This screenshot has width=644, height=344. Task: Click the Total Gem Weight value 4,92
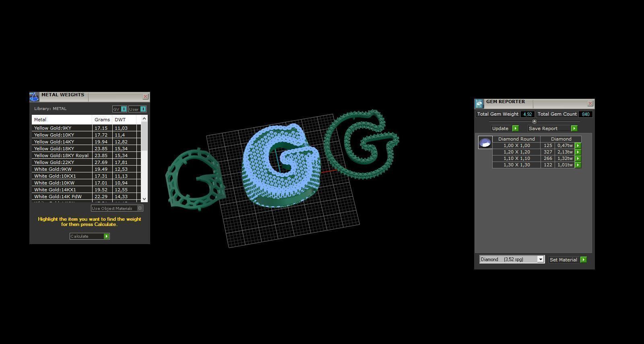click(x=528, y=114)
